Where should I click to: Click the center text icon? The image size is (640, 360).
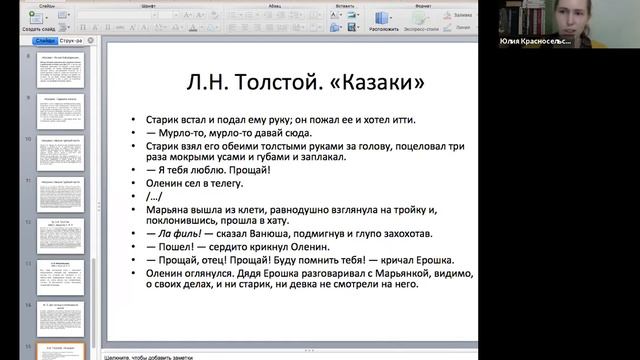244,27
